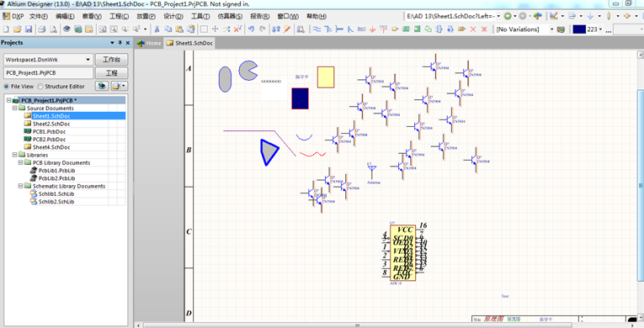Click the horizontal scrollbar below schematic

[386, 325]
